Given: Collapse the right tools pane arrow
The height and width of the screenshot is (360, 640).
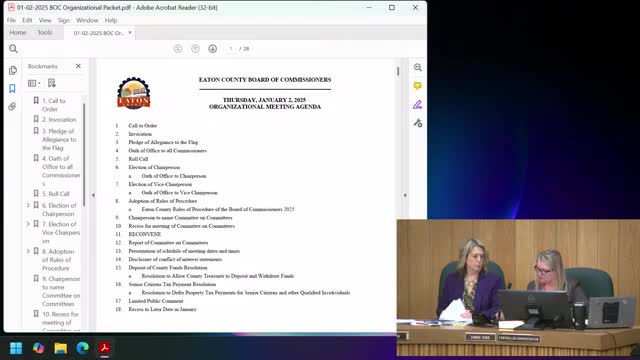Looking at the screenshot, I should [405, 195].
